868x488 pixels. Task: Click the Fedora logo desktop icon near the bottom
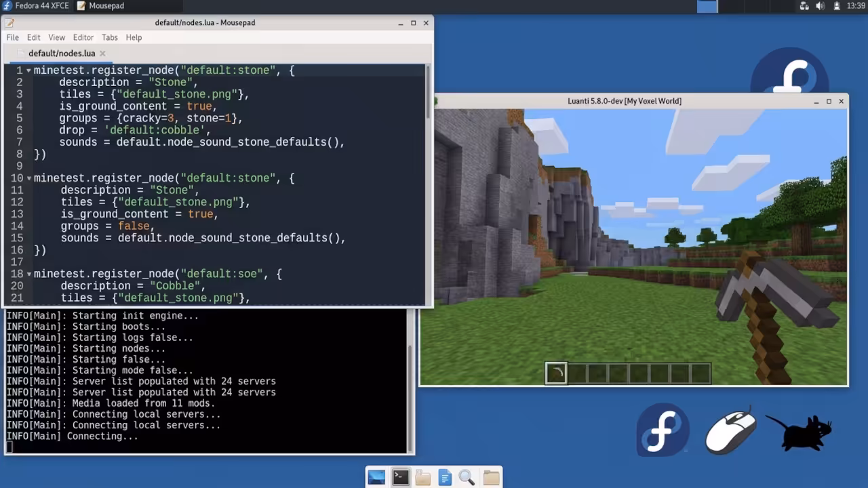[663, 430]
